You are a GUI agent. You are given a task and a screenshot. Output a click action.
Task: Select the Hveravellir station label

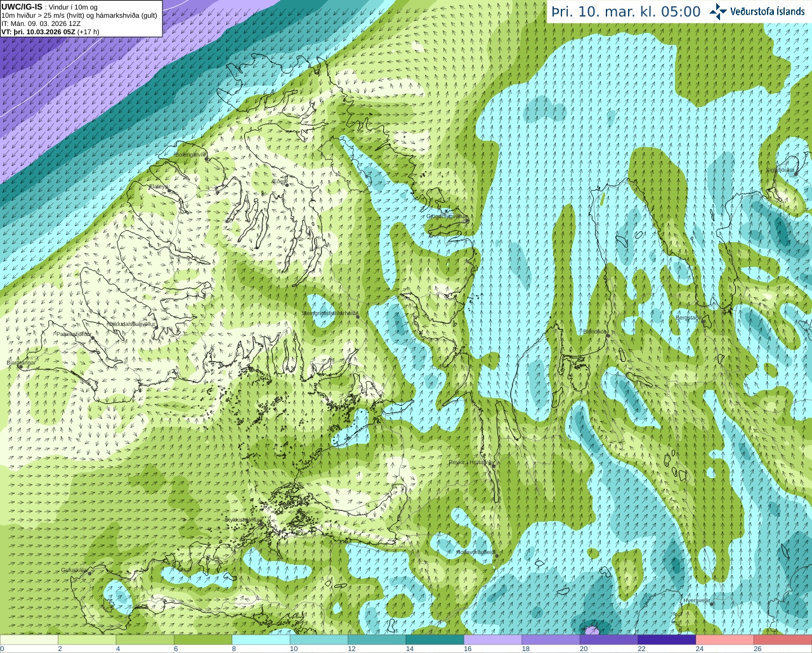(697, 600)
